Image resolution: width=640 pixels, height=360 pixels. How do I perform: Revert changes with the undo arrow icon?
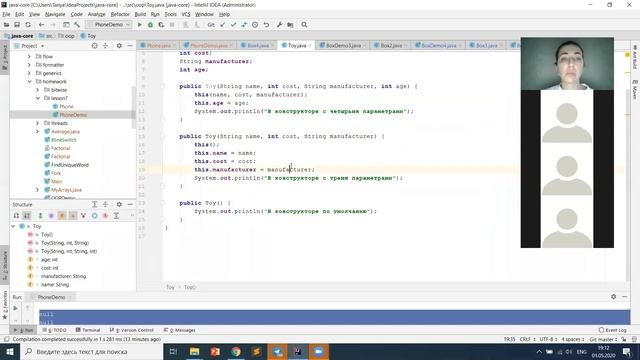click(x=266, y=25)
